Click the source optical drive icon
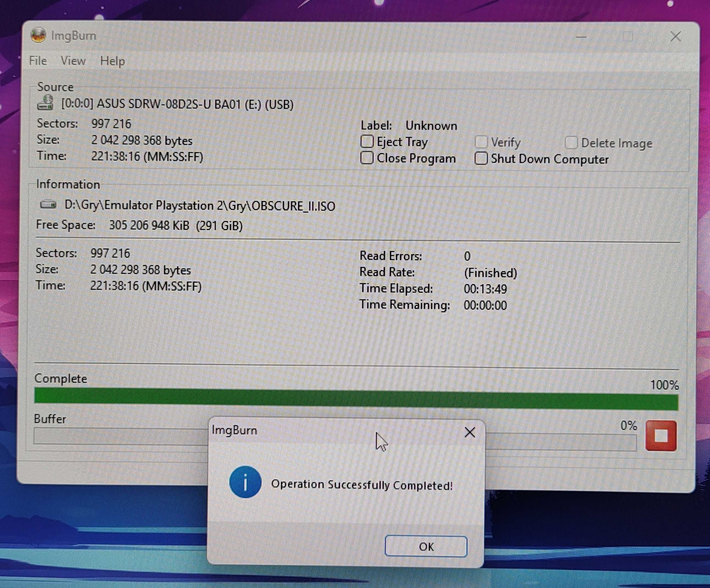Image resolution: width=710 pixels, height=588 pixels. tap(45, 102)
